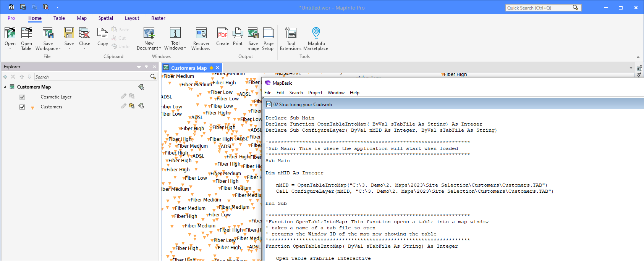
Task: Click the Save floppy disk icon
Action: coord(69,33)
